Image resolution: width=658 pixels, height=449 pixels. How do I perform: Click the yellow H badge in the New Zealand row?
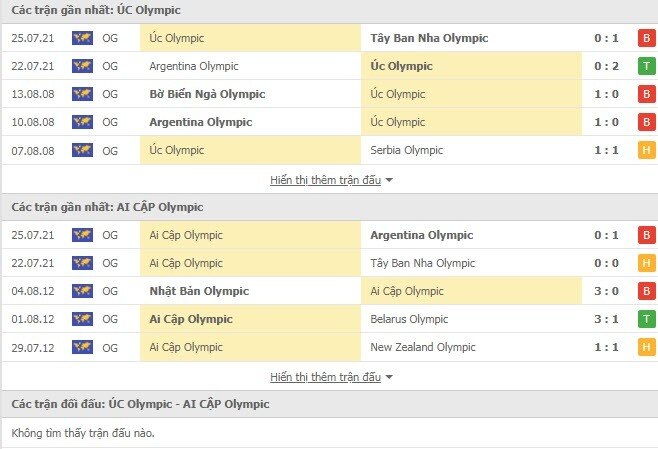tap(647, 347)
